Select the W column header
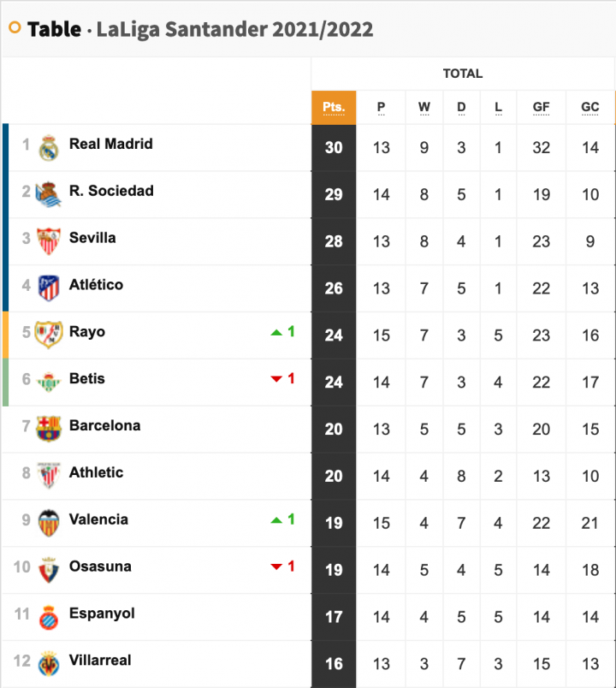The width and height of the screenshot is (616, 688). 423,108
